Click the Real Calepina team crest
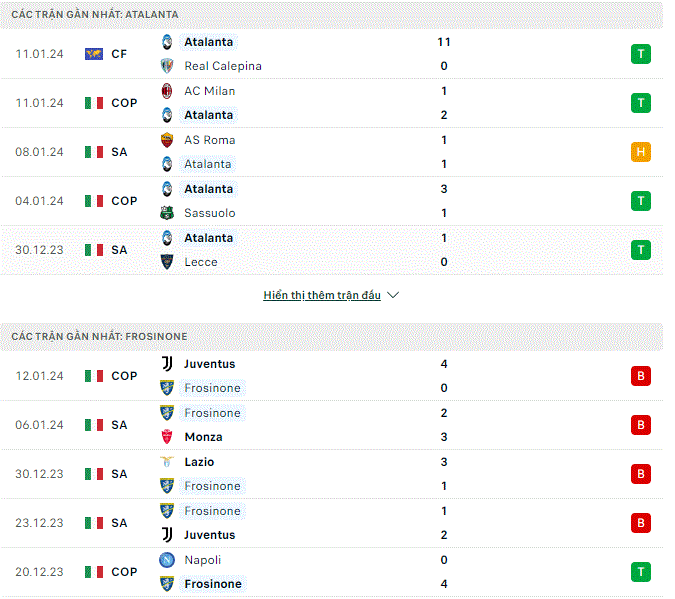675x599 pixels. coord(167,66)
